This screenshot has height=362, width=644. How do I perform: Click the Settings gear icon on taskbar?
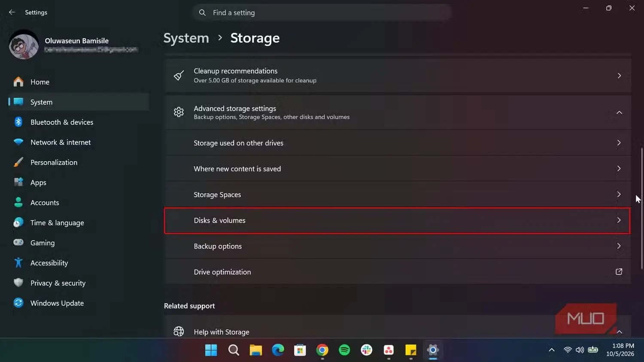[x=433, y=350]
